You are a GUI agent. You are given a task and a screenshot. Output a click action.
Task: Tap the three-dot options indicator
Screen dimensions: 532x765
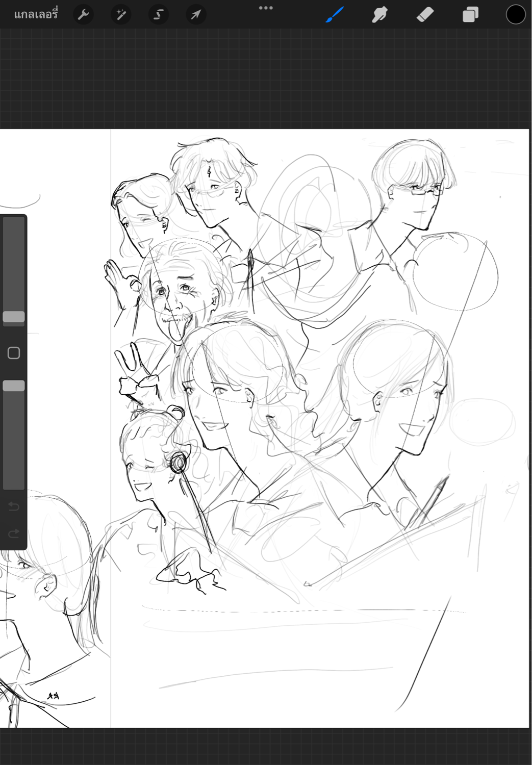[266, 8]
